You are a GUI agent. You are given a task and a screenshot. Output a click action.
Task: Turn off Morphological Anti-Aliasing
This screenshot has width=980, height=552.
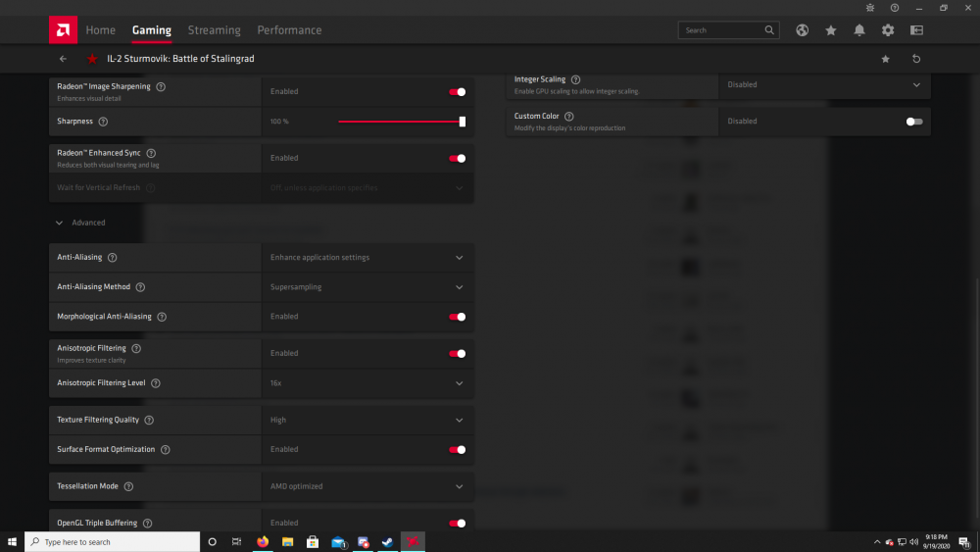pos(457,317)
